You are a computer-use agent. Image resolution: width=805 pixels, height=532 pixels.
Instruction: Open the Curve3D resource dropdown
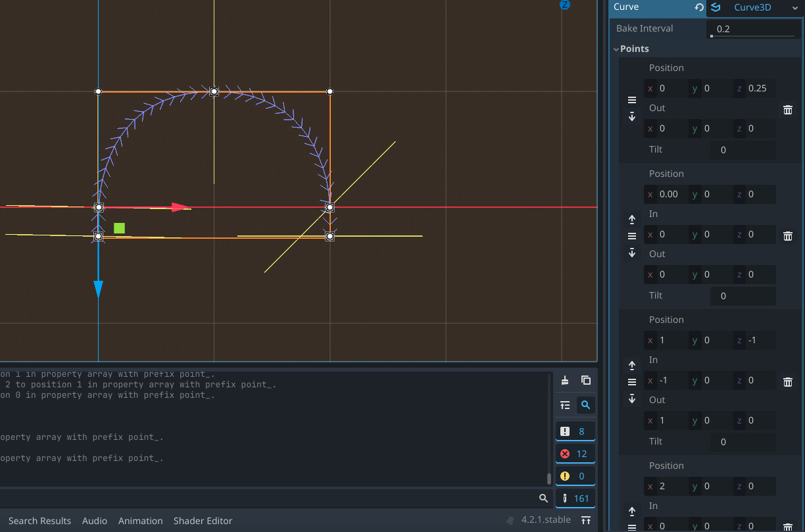point(795,8)
